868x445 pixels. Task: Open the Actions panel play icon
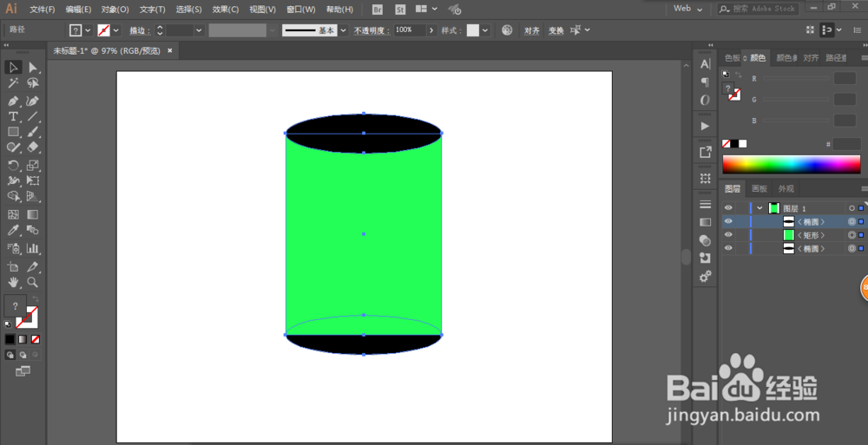pyautogui.click(x=705, y=126)
